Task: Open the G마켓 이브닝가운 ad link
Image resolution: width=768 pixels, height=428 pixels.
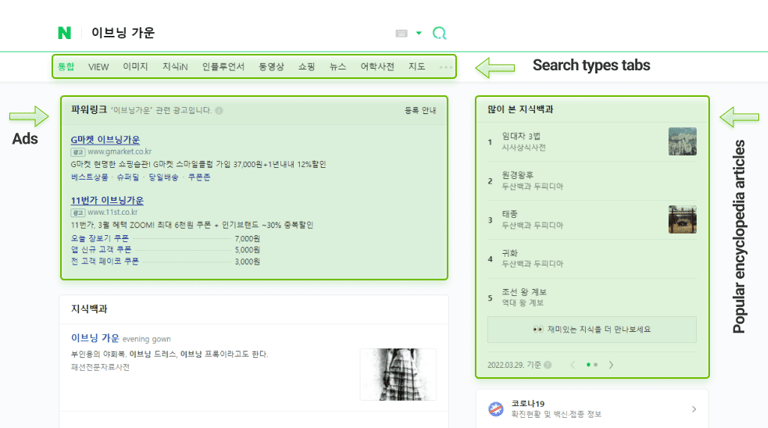Action: coord(105,140)
